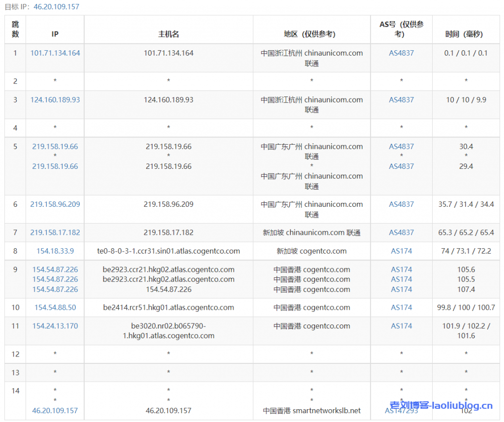Open the blue 219.158.17.182 IP link
Screen dimensions: 504x422
(55, 232)
